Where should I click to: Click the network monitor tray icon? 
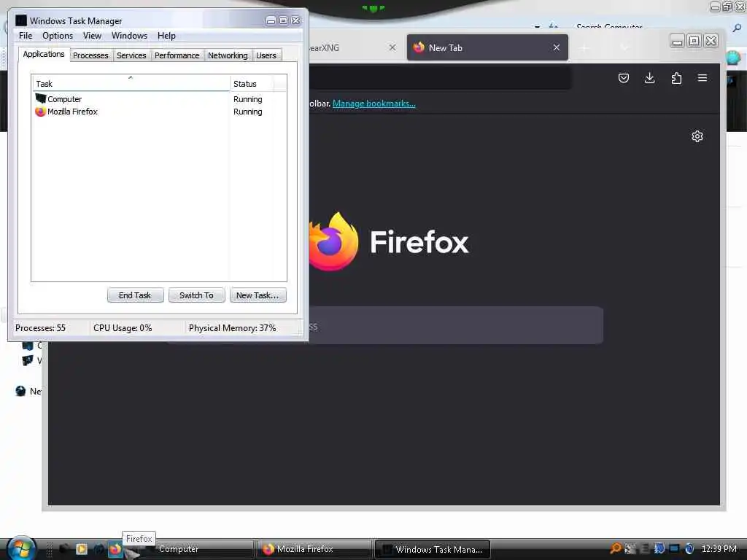pos(673,548)
